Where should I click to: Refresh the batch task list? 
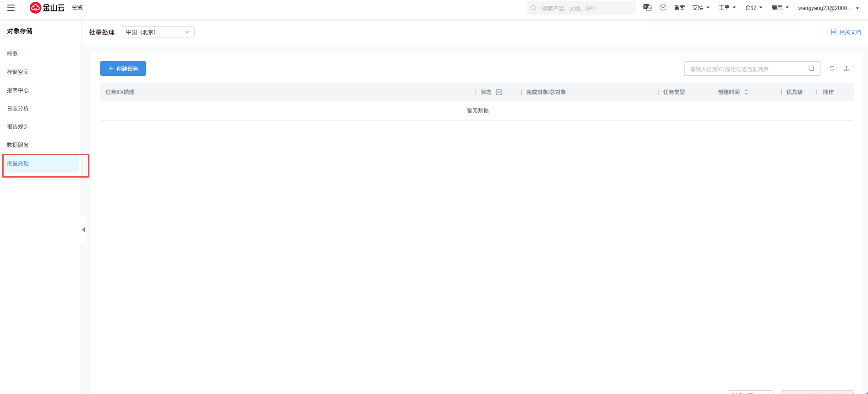(832, 68)
